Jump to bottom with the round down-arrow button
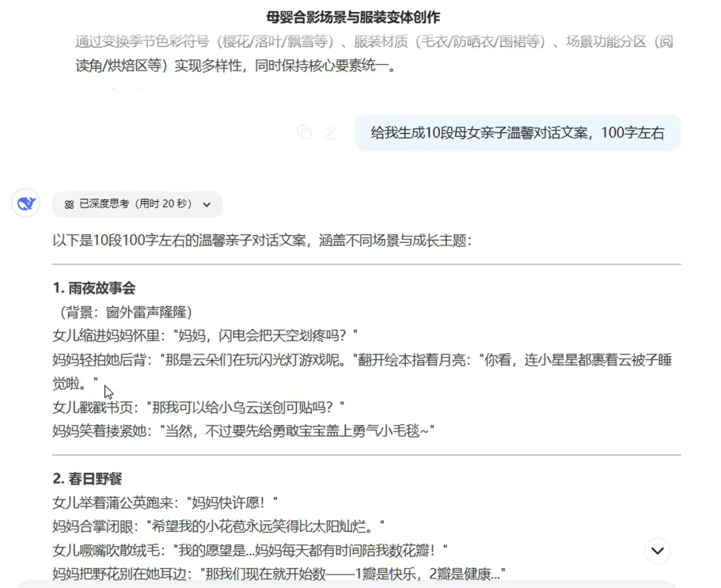The height and width of the screenshot is (588, 721). [x=658, y=551]
